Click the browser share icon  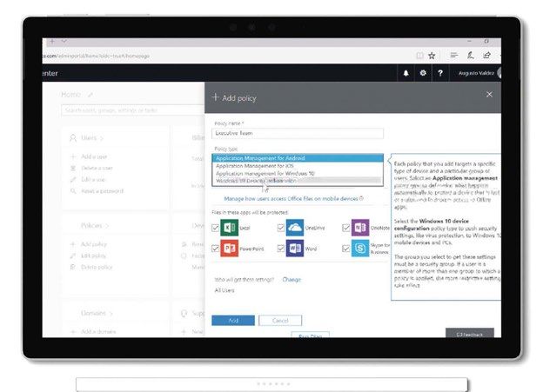click(x=486, y=56)
